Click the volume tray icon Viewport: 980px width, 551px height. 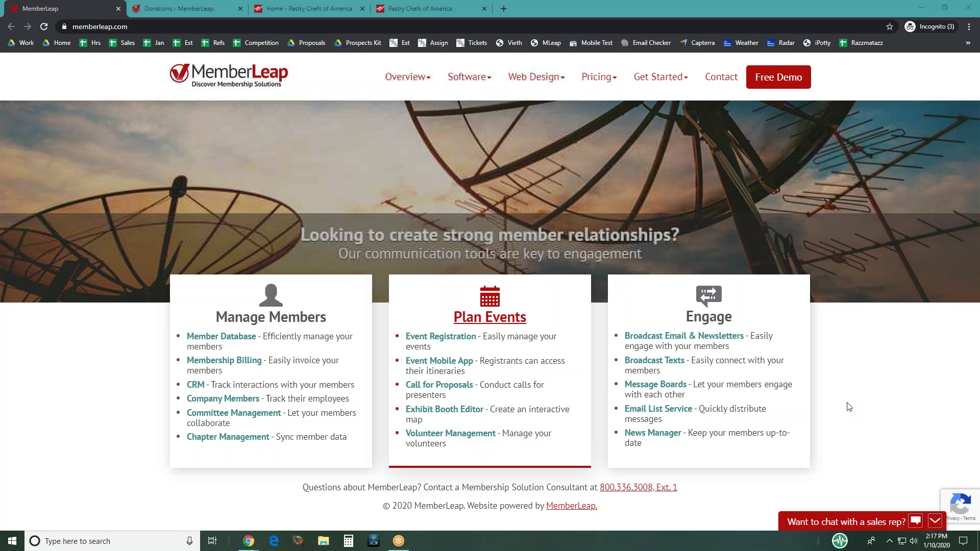coord(914,541)
